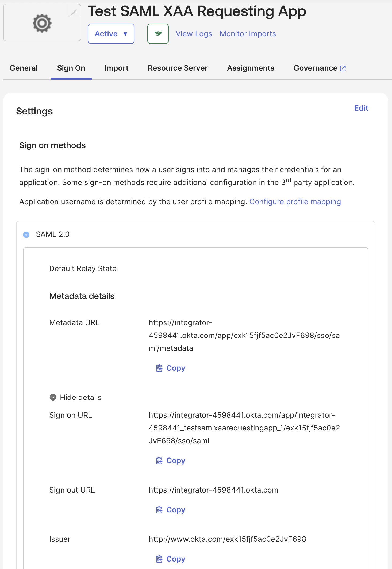The height and width of the screenshot is (569, 392).
Task: Click the 'Default Relay State' label
Action: pyautogui.click(x=83, y=268)
